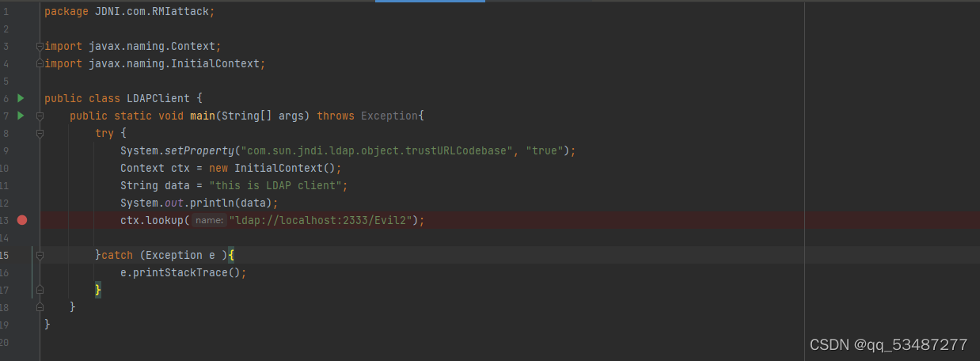Collapse the import block fold marker

40,46
